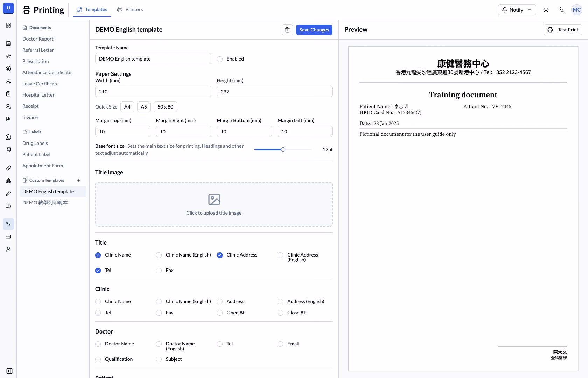The height and width of the screenshot is (378, 588).
Task: Check Qualification in the Doctor section
Action: [x=98, y=359]
